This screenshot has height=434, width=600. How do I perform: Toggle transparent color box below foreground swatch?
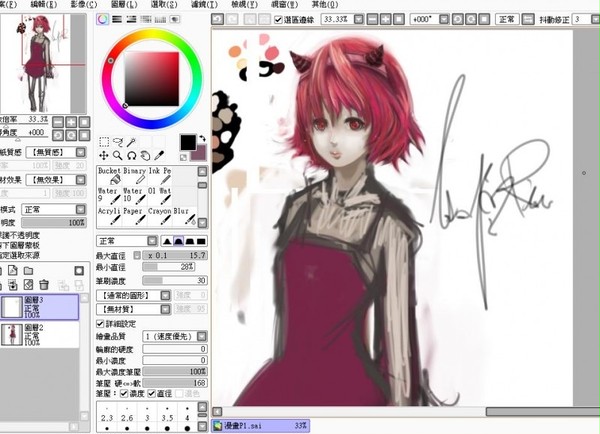pos(183,157)
